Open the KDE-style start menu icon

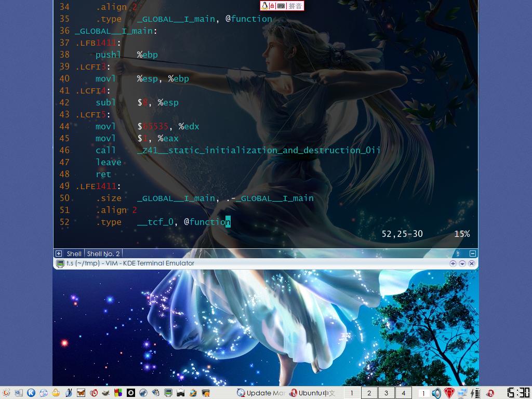[x=6, y=393]
